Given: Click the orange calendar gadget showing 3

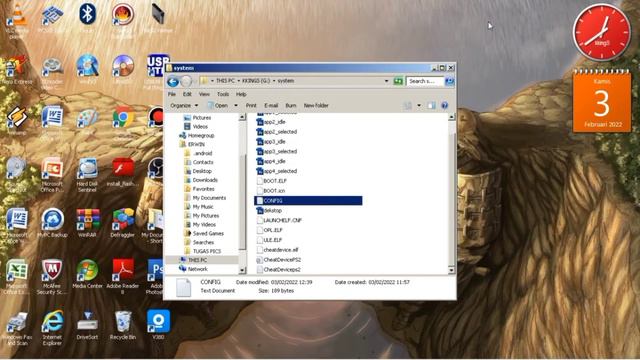Looking at the screenshot, I should coord(602,101).
